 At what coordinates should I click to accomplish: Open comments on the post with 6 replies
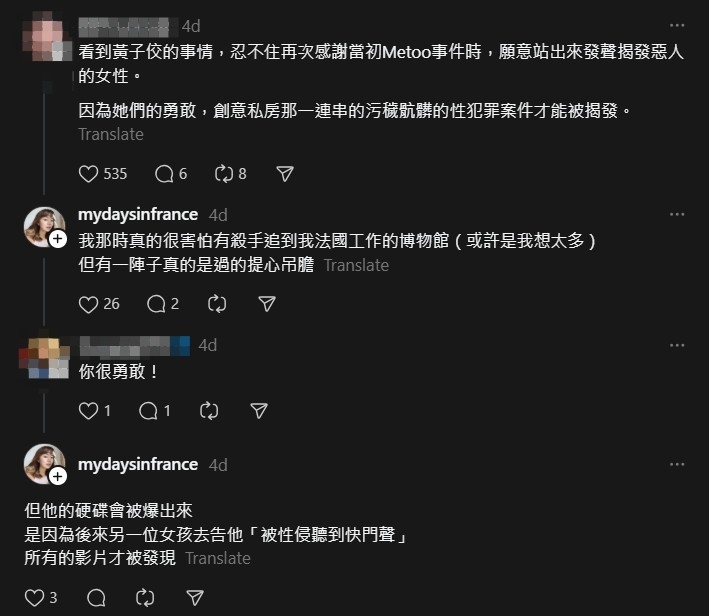pyautogui.click(x=164, y=174)
